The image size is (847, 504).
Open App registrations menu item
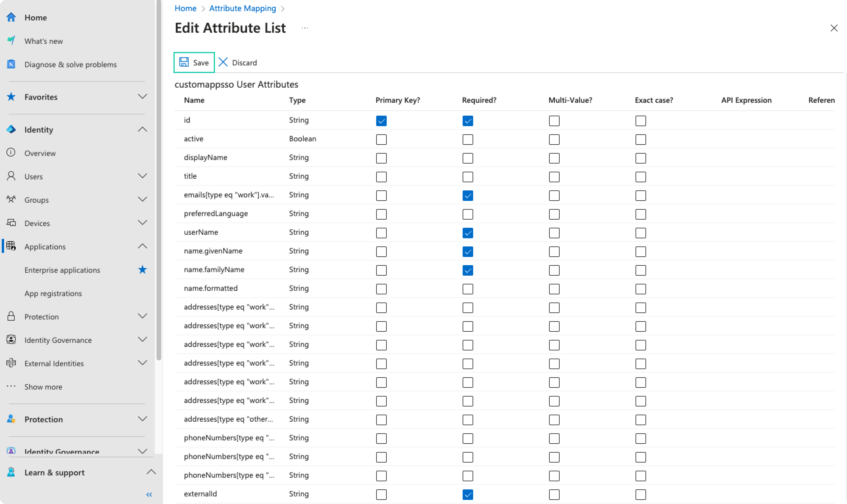coord(53,293)
